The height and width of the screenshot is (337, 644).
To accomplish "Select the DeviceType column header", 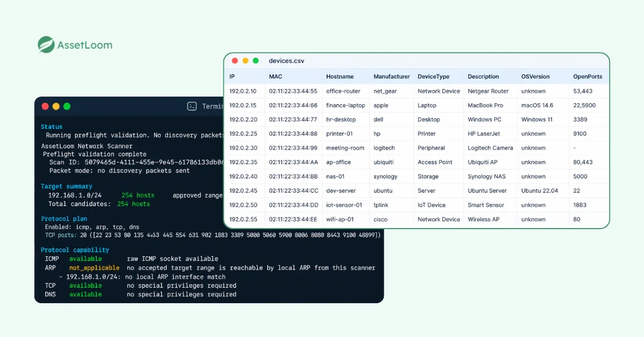I will 434,77.
